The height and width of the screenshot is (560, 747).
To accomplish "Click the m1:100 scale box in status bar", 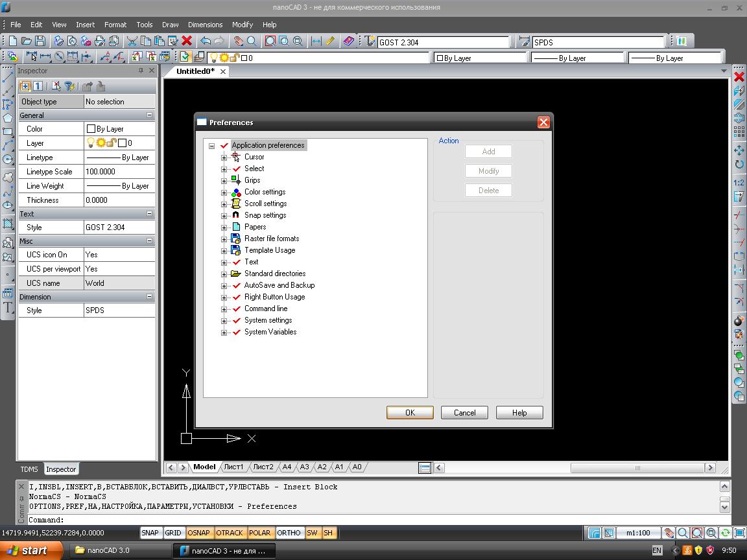I will tap(638, 533).
